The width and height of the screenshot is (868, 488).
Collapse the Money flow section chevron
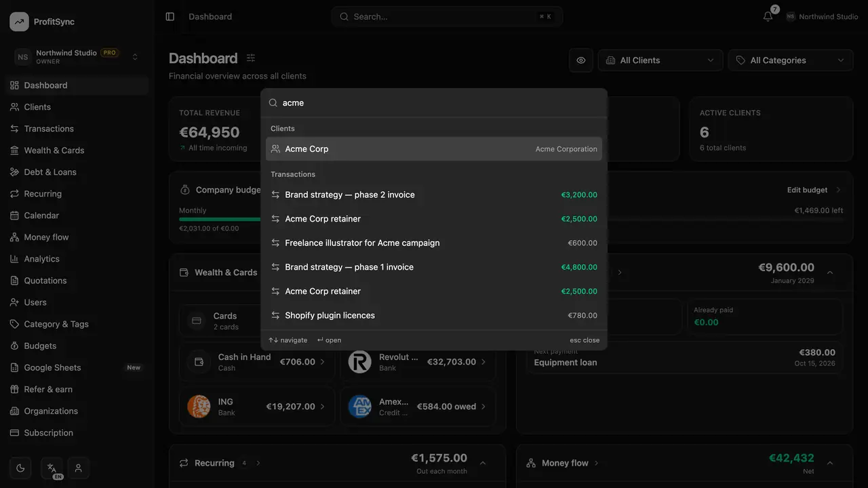tap(830, 463)
